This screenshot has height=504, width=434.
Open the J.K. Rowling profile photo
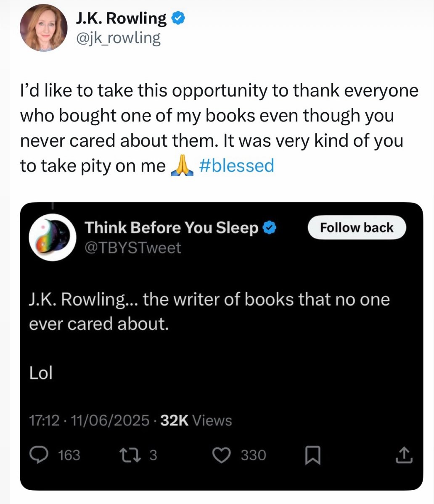43,28
